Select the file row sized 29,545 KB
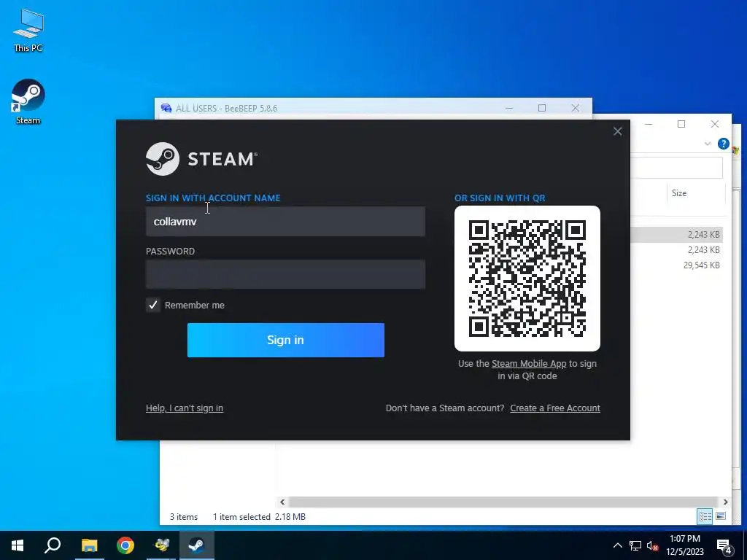This screenshot has height=560, width=747. pos(678,265)
